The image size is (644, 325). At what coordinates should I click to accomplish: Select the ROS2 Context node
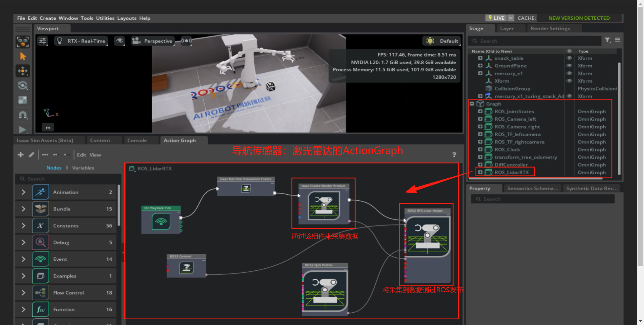point(186,266)
